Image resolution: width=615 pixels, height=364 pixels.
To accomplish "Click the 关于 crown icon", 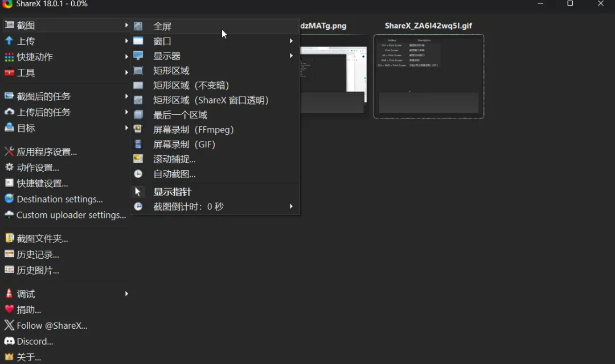I will (9, 357).
